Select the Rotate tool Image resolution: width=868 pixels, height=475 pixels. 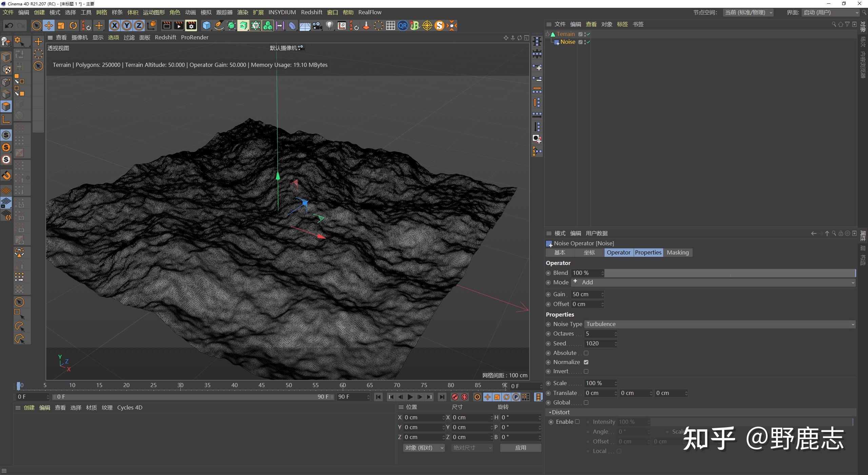pyautogui.click(x=73, y=26)
